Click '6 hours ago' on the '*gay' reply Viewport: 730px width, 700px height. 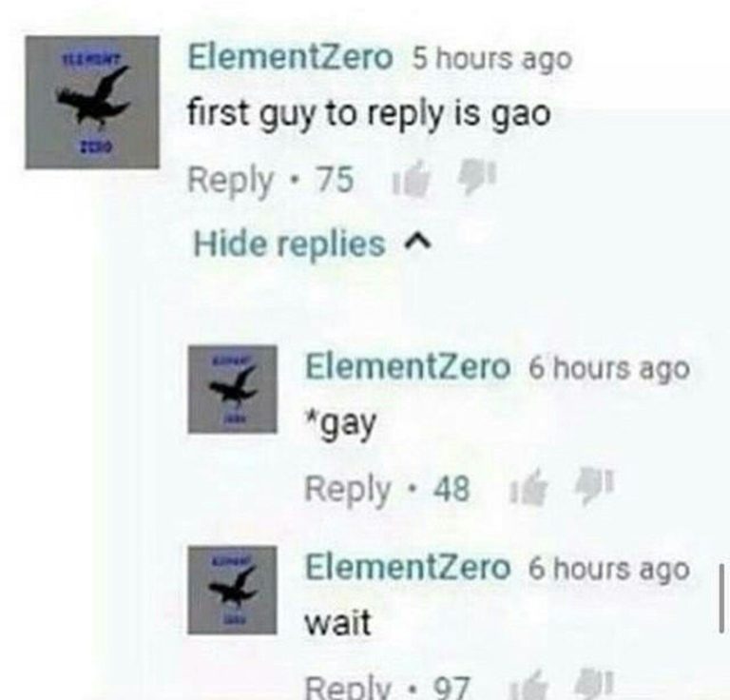[609, 369]
